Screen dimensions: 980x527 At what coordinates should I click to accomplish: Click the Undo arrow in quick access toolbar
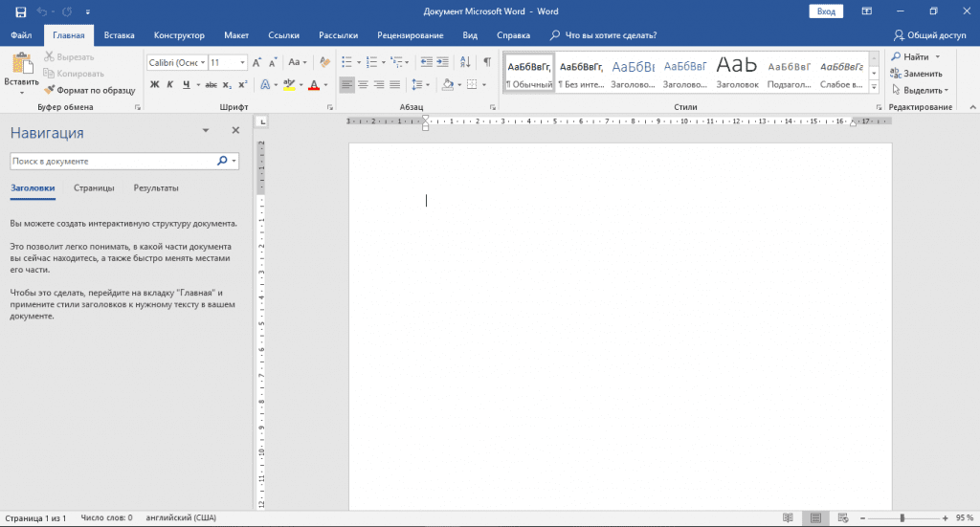(42, 11)
